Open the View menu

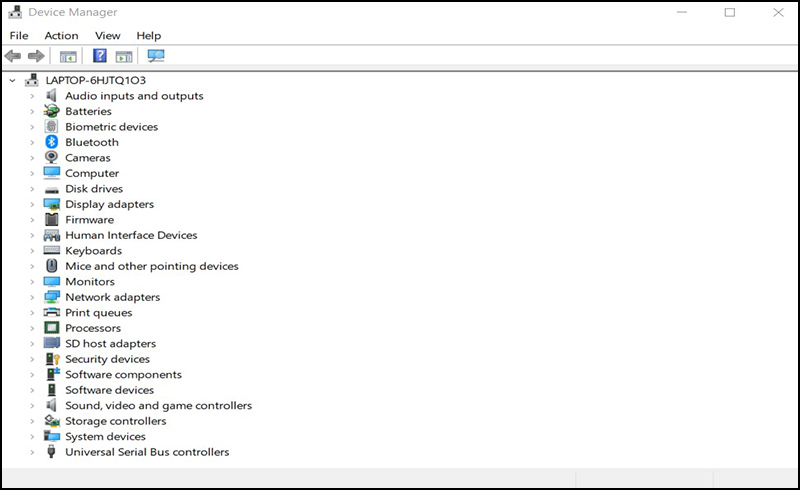point(108,36)
